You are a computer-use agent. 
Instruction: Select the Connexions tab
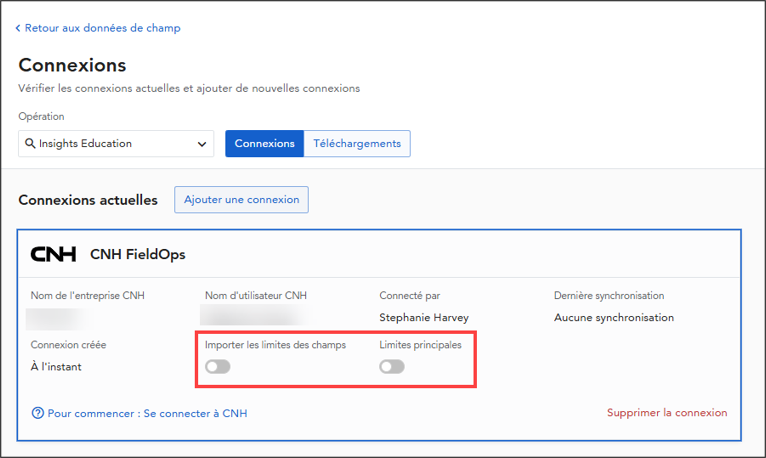point(264,144)
